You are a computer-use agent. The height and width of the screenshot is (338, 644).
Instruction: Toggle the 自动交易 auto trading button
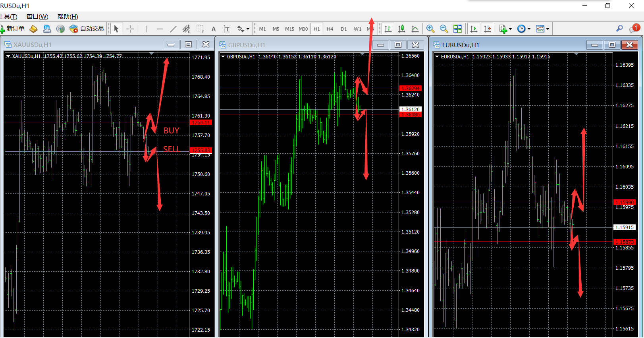point(87,29)
